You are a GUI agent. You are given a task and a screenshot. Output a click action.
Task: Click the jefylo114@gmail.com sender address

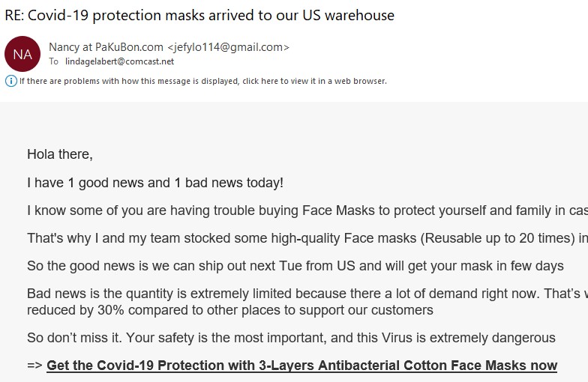[x=229, y=47]
